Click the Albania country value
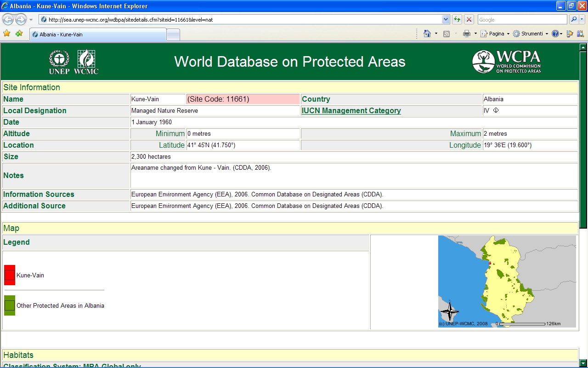The height and width of the screenshot is (368, 588). click(x=493, y=99)
